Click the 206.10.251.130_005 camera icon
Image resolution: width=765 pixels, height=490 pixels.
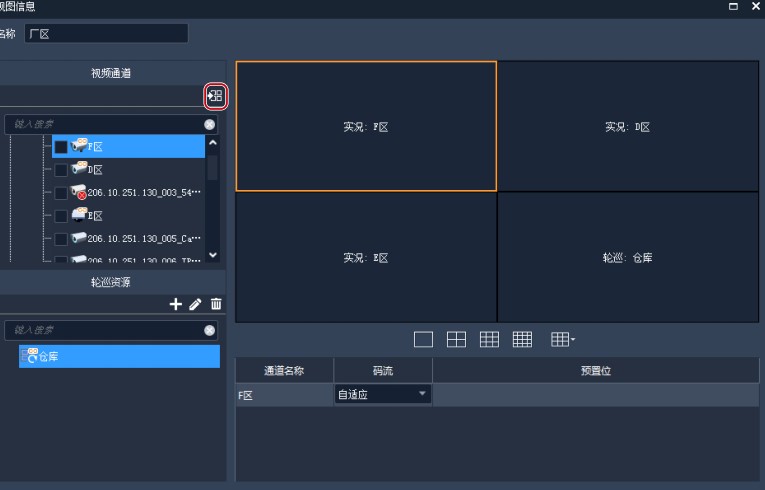coord(79,238)
